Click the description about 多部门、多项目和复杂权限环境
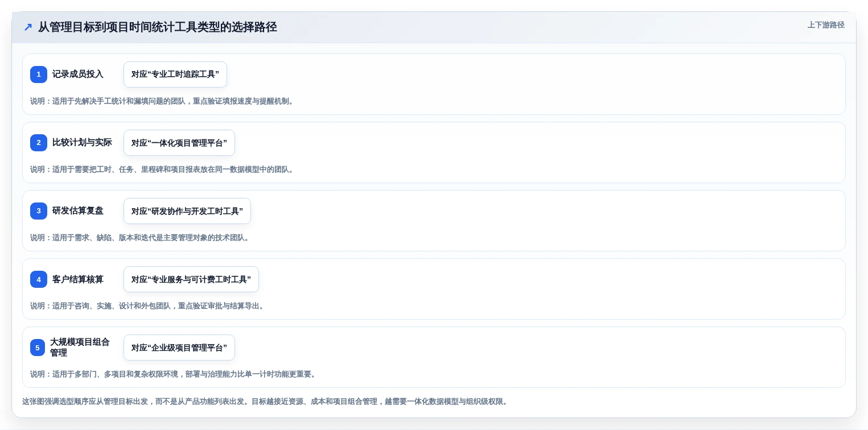The height and width of the screenshot is (430, 868). coord(173,374)
